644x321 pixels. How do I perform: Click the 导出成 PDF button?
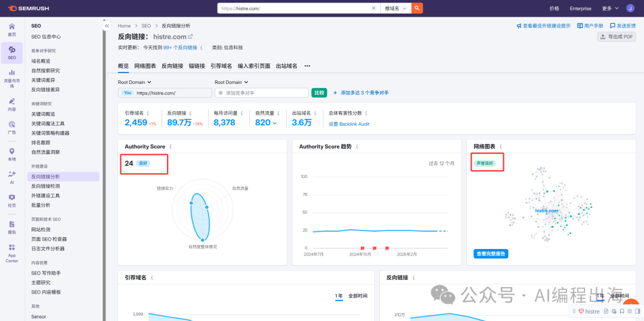(x=617, y=37)
